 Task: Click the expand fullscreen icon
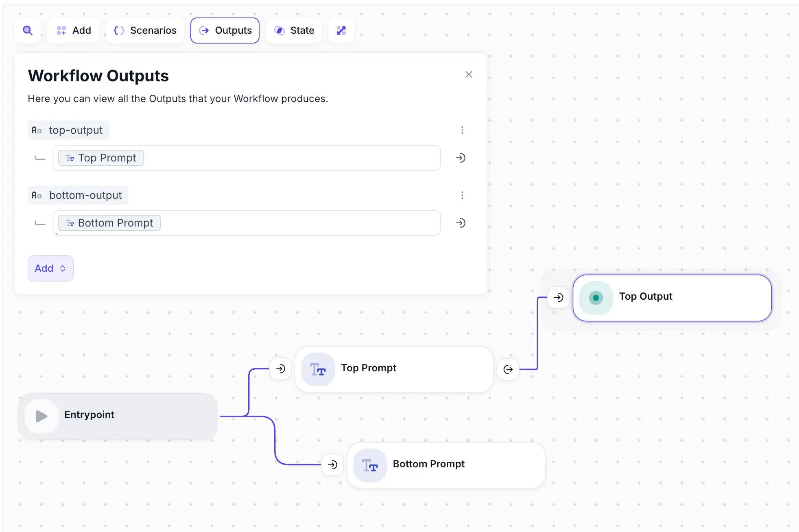tap(341, 31)
